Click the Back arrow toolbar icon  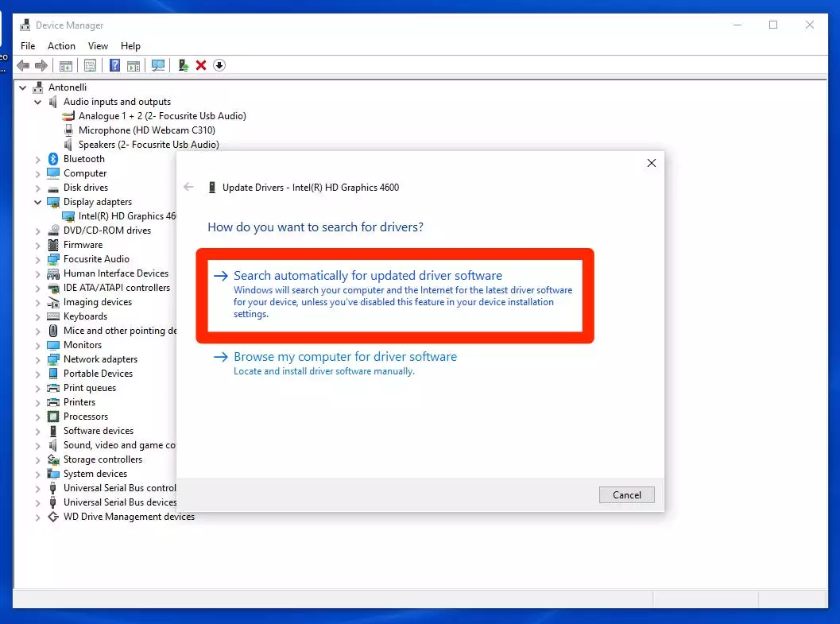(23, 65)
